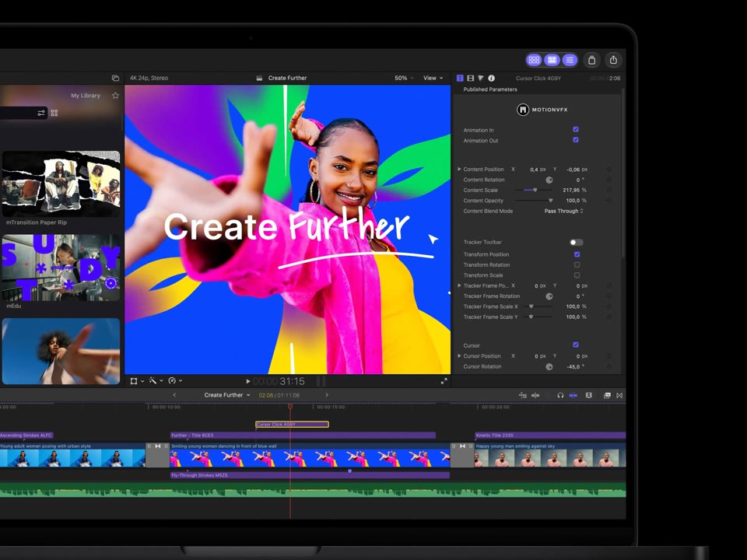The image size is (747, 560).
Task: Open the Create Further project dropdown in timeline
Action: click(x=227, y=395)
